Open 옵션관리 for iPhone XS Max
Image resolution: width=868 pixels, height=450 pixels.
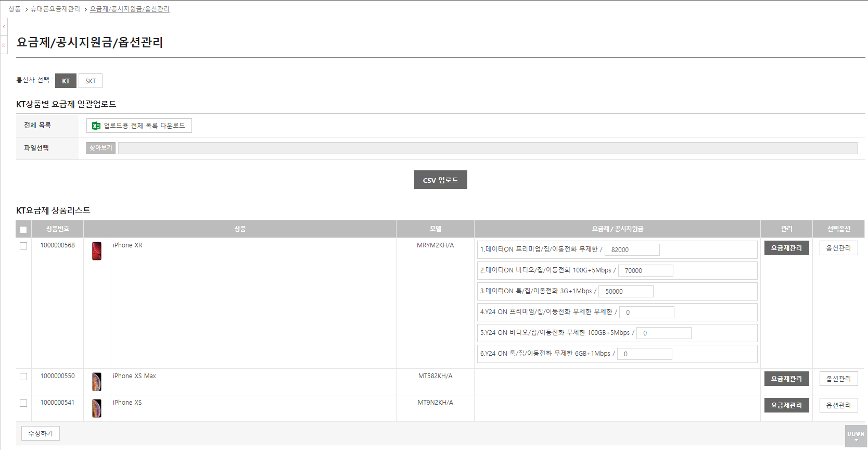point(838,379)
